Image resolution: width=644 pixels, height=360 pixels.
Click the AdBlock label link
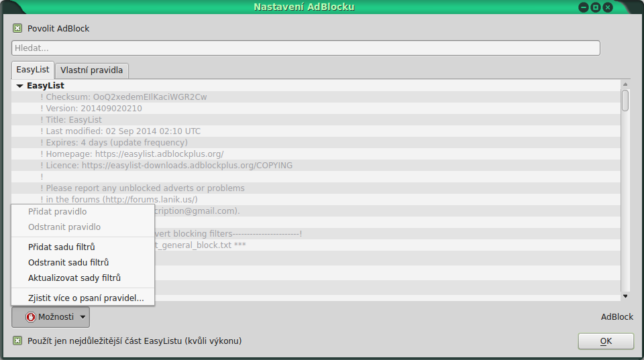click(617, 317)
